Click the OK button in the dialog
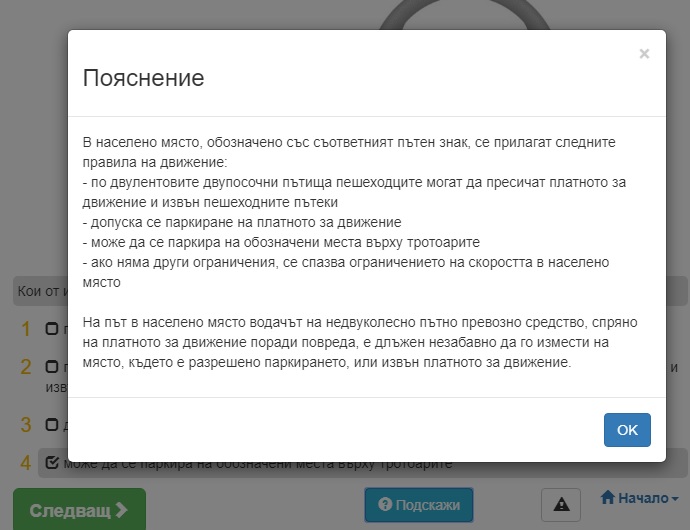 point(627,430)
